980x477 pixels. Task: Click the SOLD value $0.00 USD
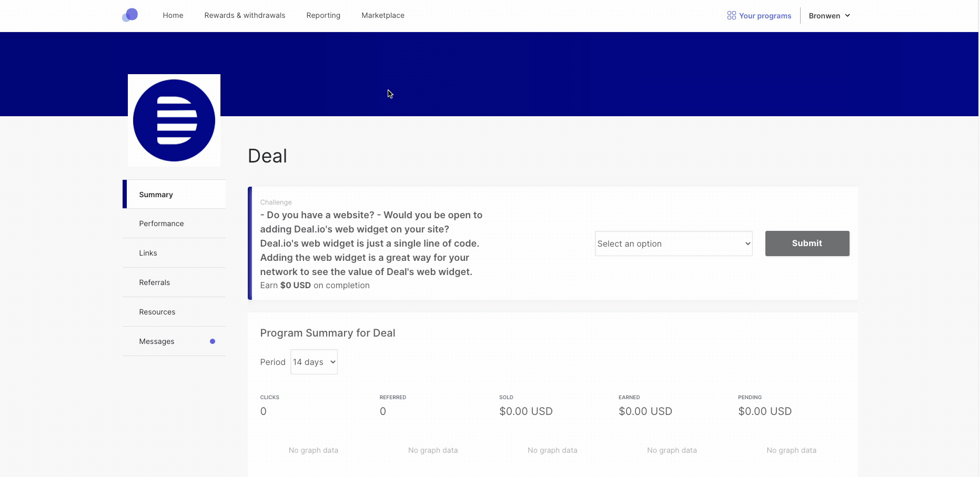tap(526, 411)
